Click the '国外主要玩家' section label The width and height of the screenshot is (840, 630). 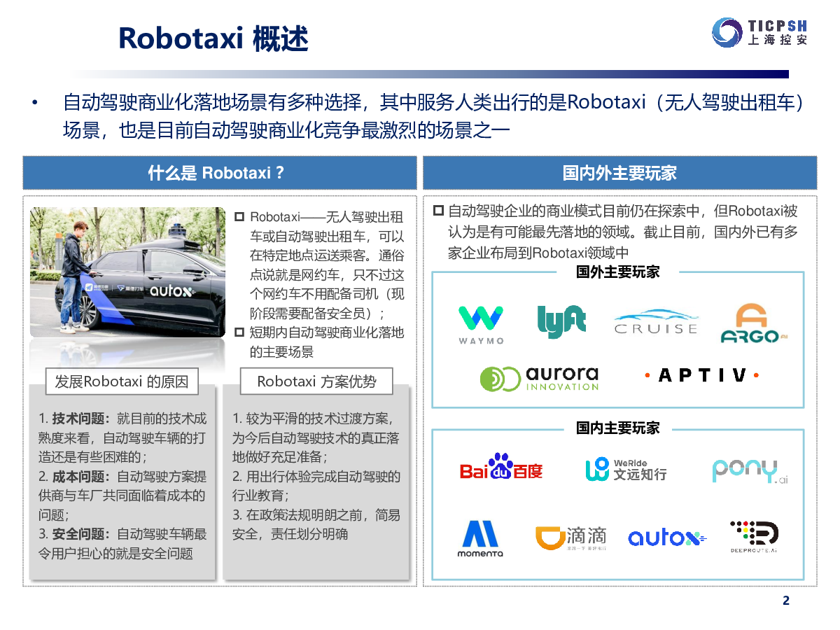(x=618, y=272)
